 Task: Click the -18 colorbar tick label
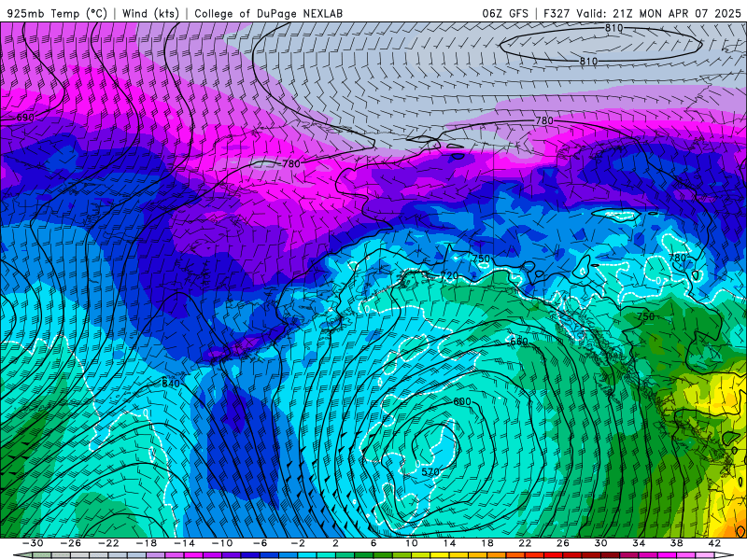coord(147,543)
